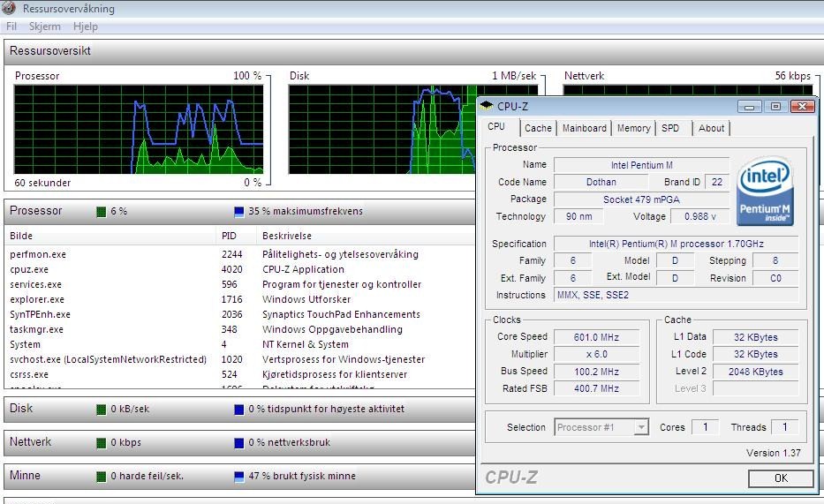Select svchost.exe (LocalSystemNetworkRestricted) row
824x504 pixels.
coord(240,359)
